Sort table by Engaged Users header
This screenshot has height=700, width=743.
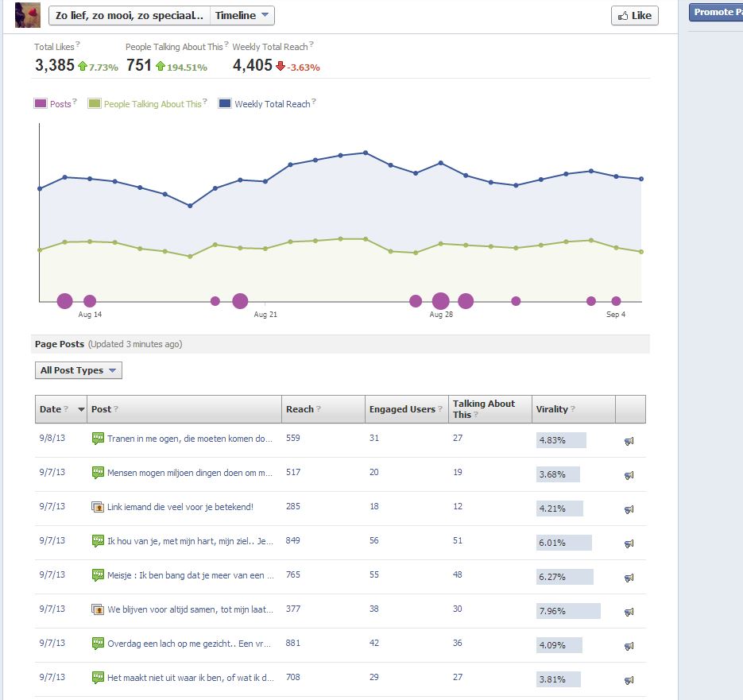(x=407, y=409)
